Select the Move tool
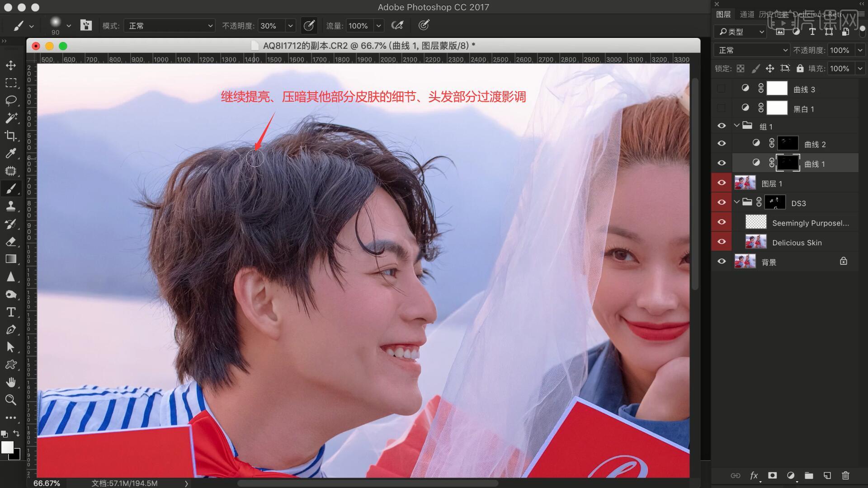The height and width of the screenshot is (488, 868). pyautogui.click(x=11, y=65)
